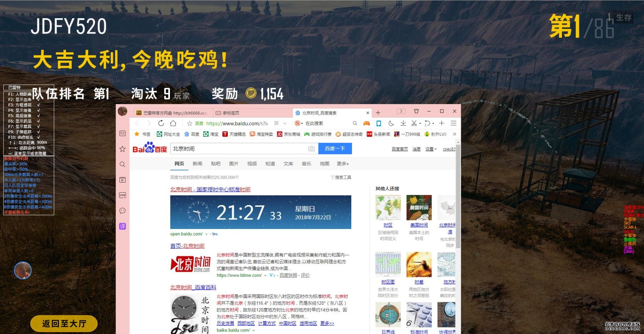Viewport: 644px width, 334px height.
Task: Toggle night mode moon icon
Action: [391, 123]
